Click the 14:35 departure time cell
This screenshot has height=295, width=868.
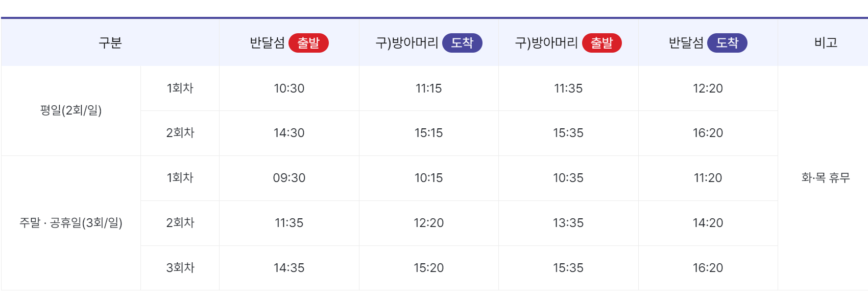click(289, 268)
